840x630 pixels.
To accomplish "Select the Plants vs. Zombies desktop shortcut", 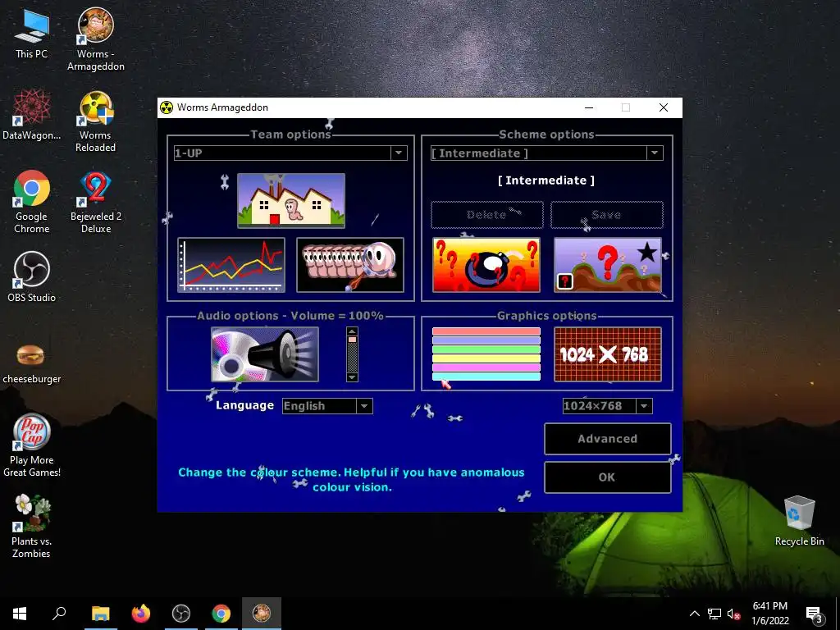I will point(32,527).
